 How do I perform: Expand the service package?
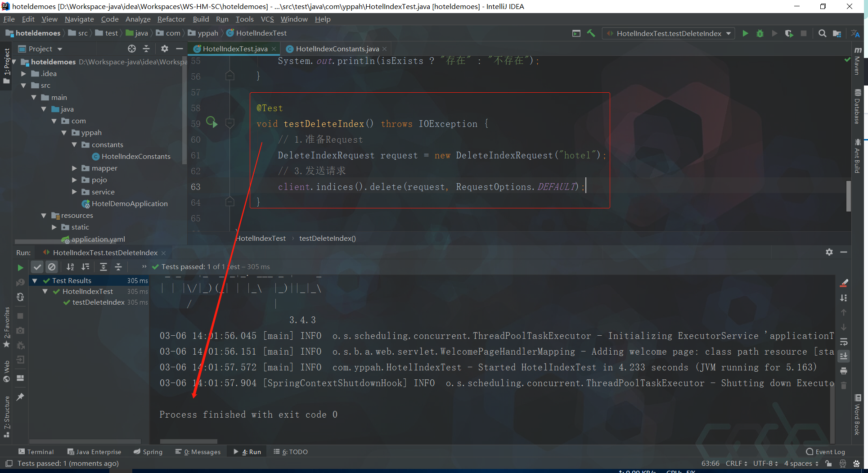coord(74,192)
